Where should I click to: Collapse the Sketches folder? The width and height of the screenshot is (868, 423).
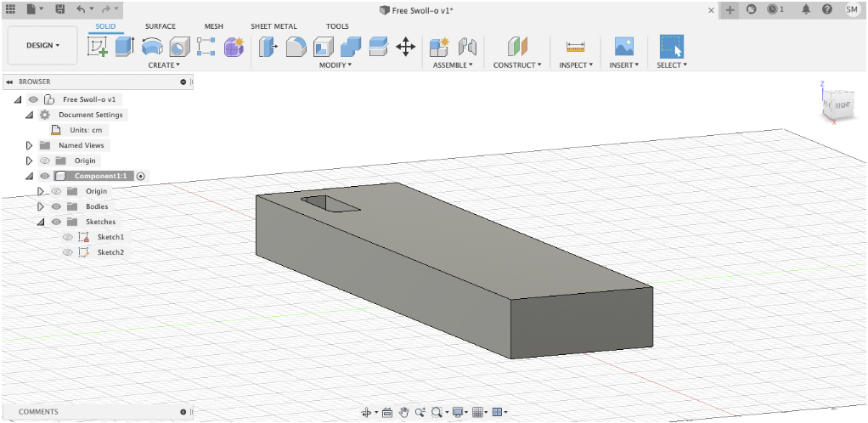[40, 222]
